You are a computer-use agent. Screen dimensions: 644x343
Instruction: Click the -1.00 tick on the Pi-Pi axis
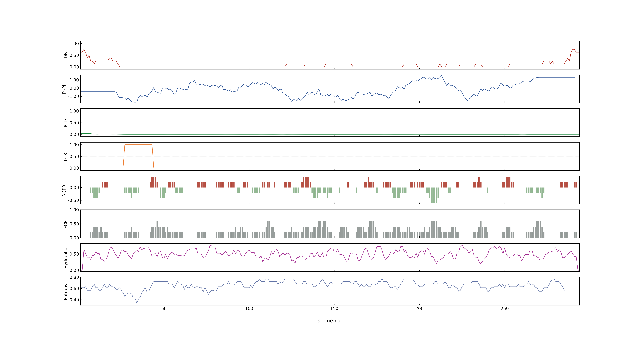pos(73,96)
